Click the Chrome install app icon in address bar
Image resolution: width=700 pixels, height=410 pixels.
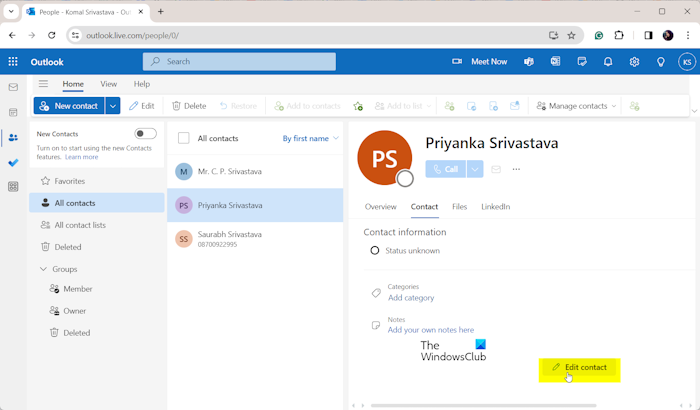[554, 35]
